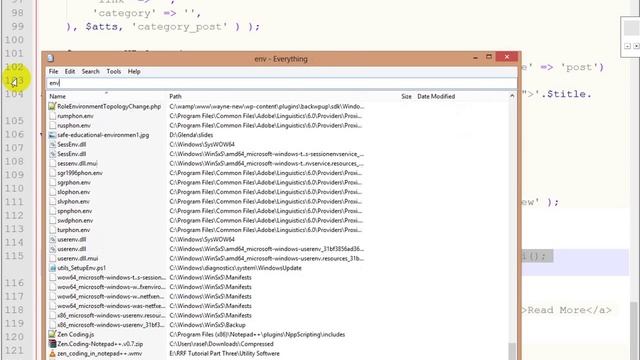Viewport: 640px width, 360px height.
Task: Select the Zen.Coding-Notepad++.v0.7.zip archive icon
Action: (52, 344)
